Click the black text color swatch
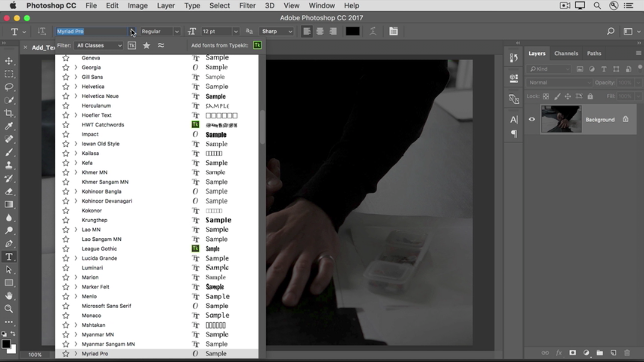 pos(353,31)
